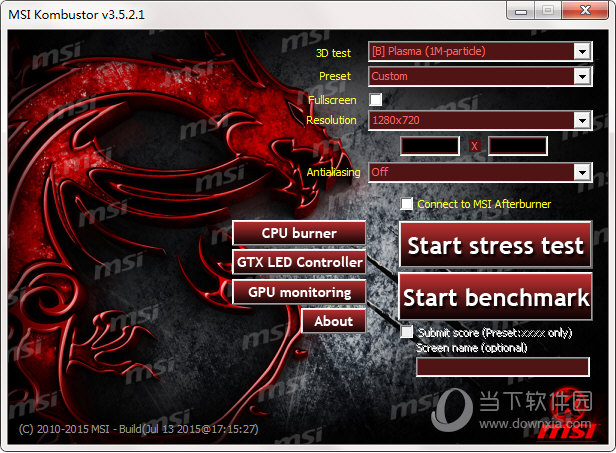This screenshot has width=616, height=453.
Task: Focus the Screen name text field
Action: coord(502,367)
